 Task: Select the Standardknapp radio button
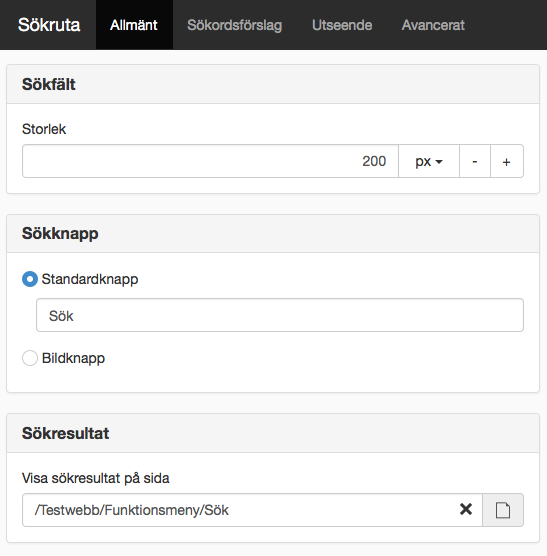coord(30,279)
